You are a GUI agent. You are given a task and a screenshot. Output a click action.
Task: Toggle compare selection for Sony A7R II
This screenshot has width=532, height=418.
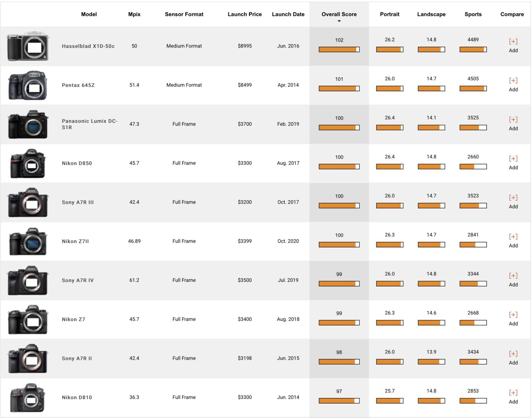(513, 354)
